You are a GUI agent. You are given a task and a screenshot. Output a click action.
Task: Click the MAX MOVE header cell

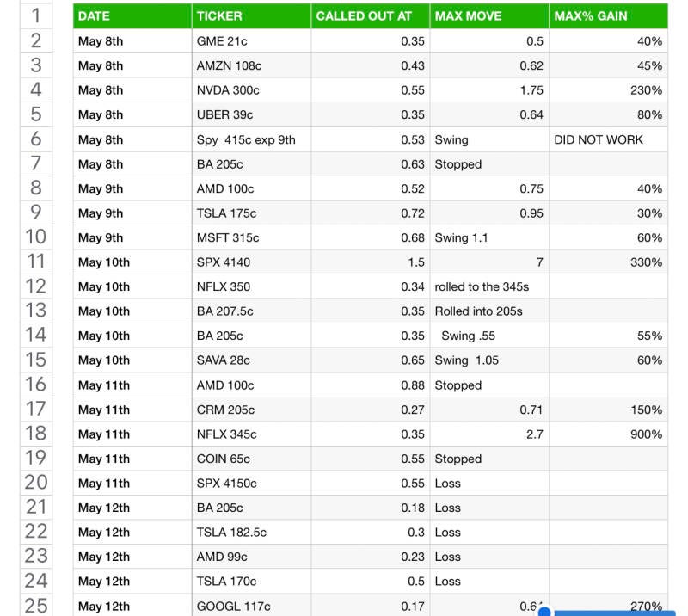(488, 15)
